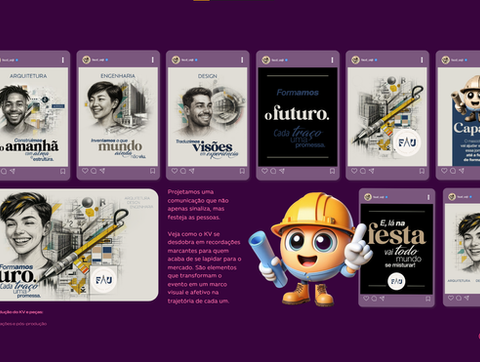
Task: Open the avatar on the 'Formamos o futuro' post
Action: [x=266, y=60]
